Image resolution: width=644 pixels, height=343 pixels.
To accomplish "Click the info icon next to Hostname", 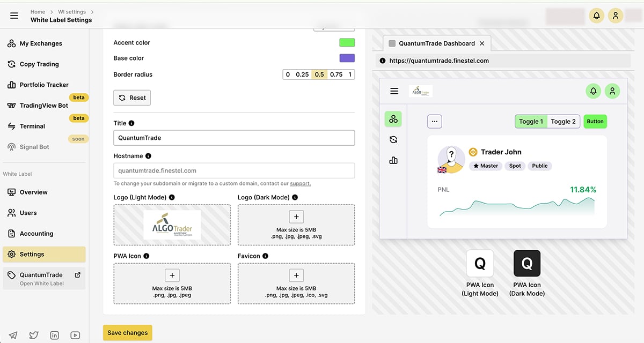I will tap(148, 156).
